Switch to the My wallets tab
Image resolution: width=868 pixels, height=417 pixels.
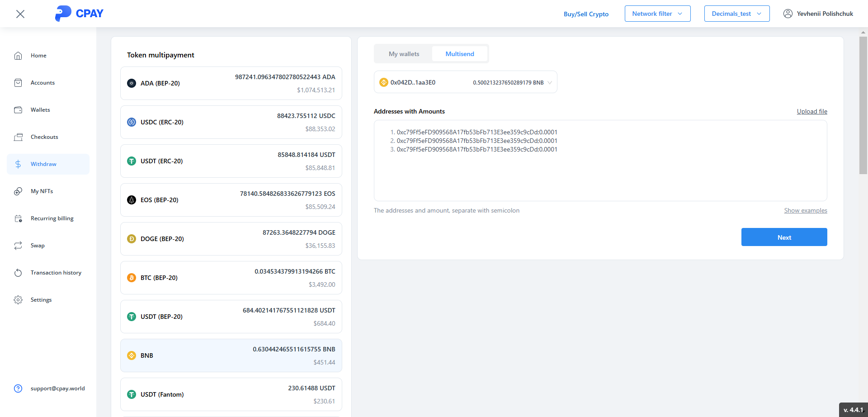click(404, 54)
